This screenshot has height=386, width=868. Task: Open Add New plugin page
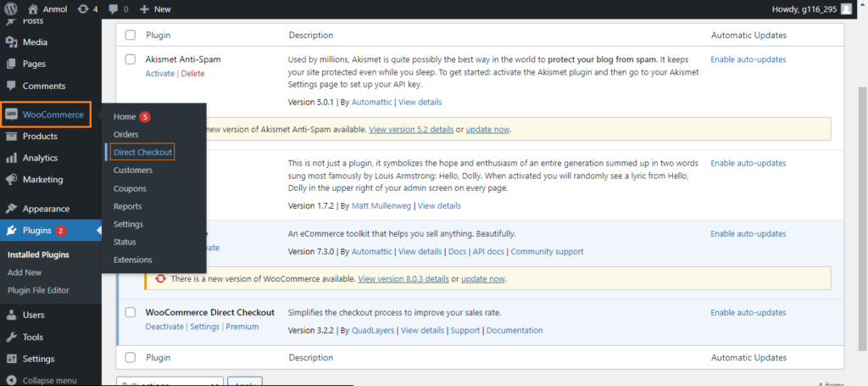pos(25,272)
